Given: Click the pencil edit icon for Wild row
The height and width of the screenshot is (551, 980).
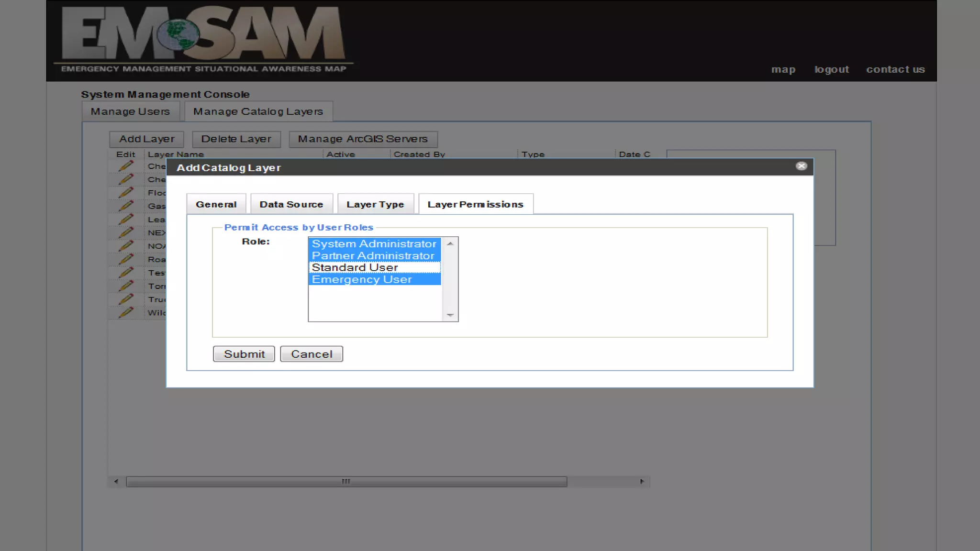Looking at the screenshot, I should tap(125, 313).
